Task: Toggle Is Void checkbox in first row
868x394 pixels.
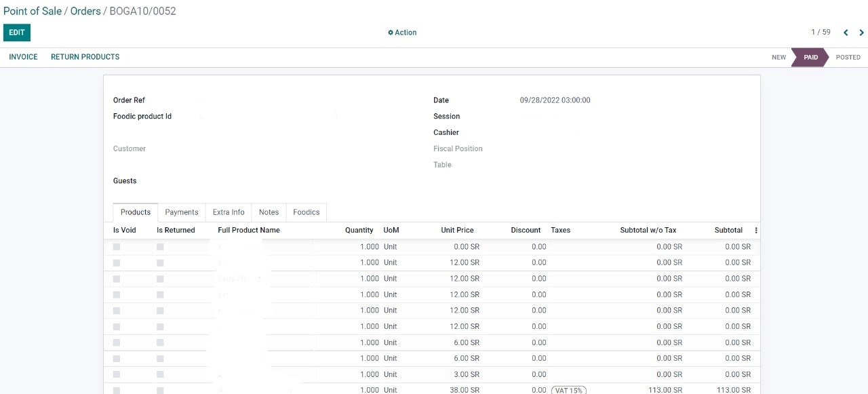Action: click(117, 247)
